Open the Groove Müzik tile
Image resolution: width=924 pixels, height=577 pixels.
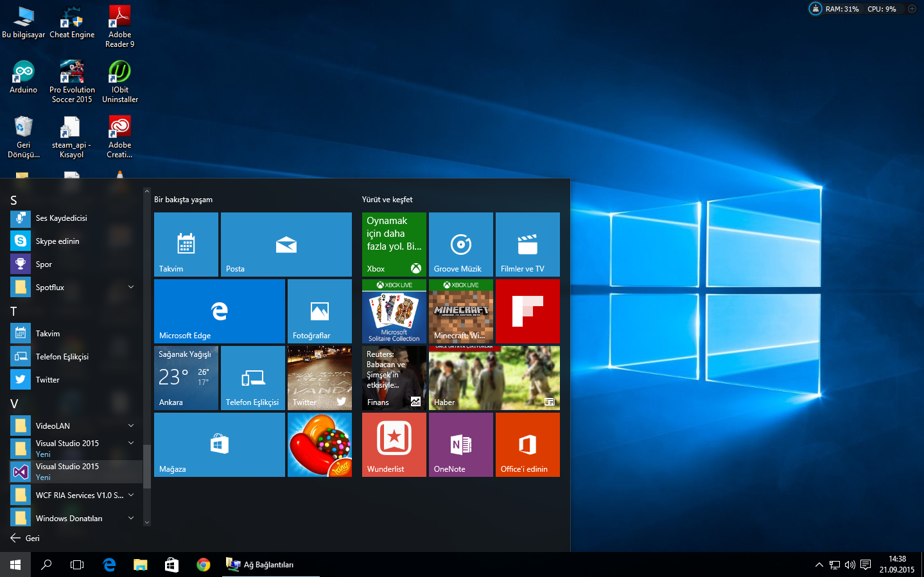pos(460,244)
